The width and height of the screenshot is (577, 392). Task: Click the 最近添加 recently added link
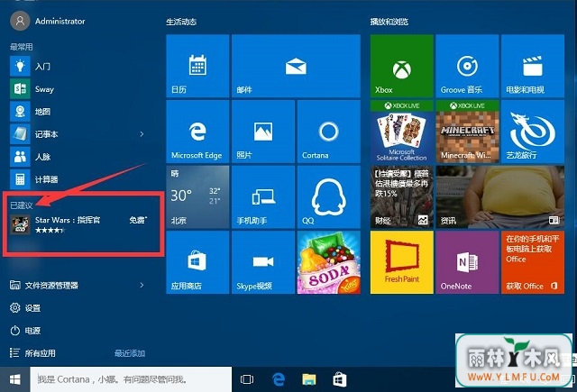point(130,353)
